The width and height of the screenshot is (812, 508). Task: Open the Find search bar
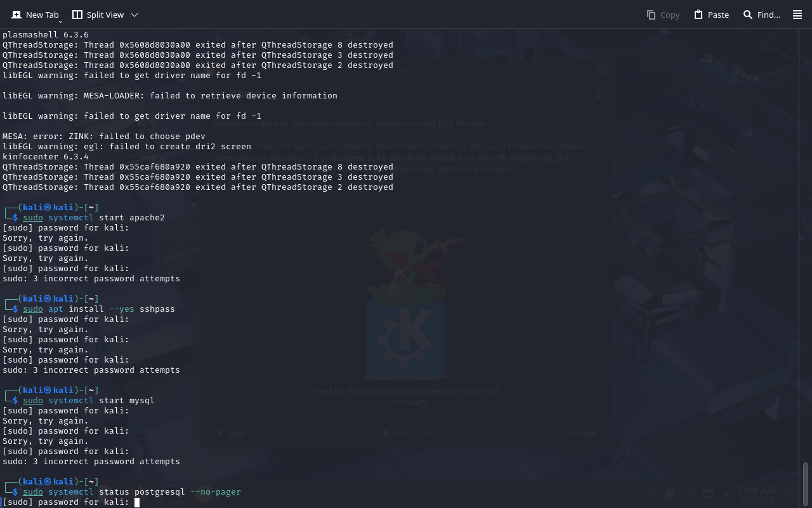point(761,15)
